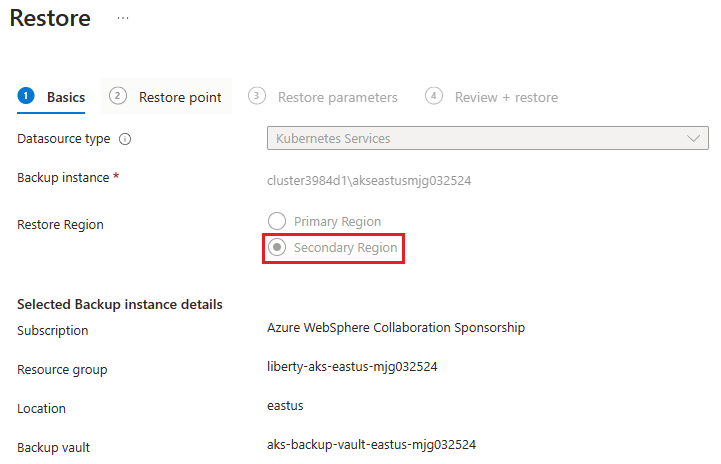Viewport: 721px width, 464px height.
Task: Click the Restore page title
Action: click(x=50, y=18)
